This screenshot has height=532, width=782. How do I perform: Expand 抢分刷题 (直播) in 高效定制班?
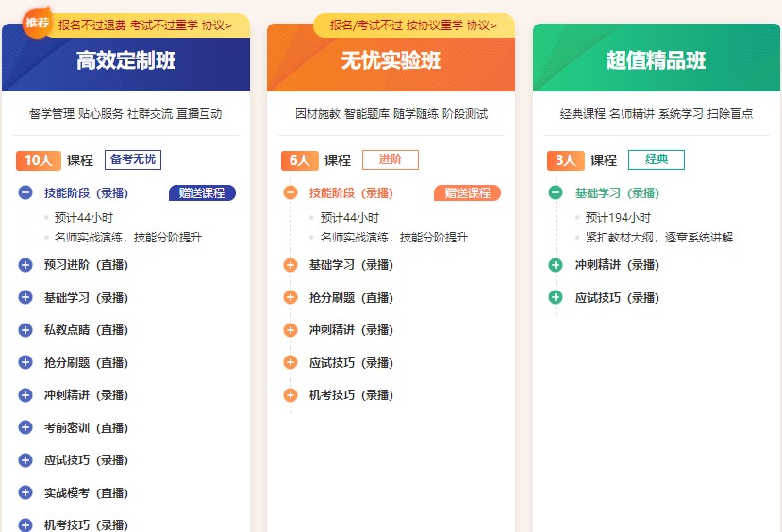coord(25,362)
